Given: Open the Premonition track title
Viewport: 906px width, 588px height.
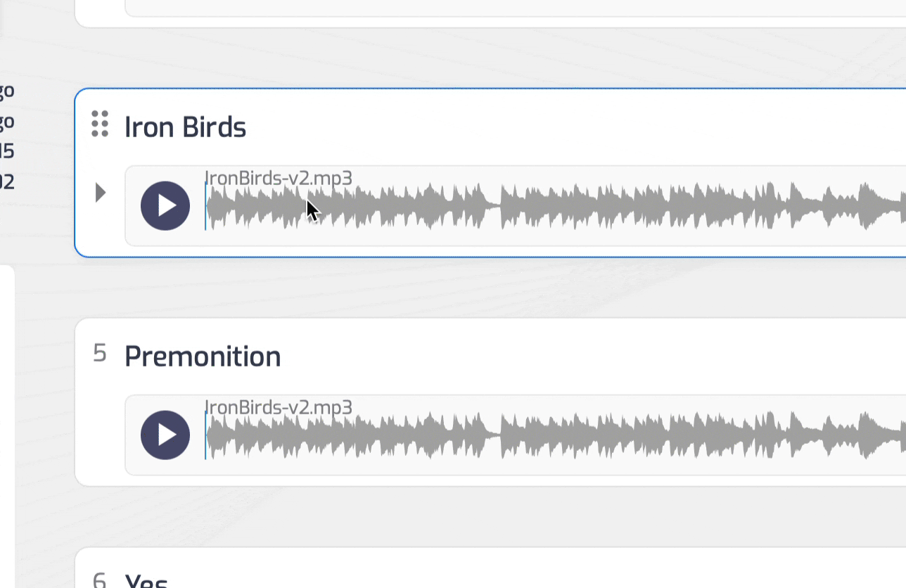Looking at the screenshot, I should (203, 357).
